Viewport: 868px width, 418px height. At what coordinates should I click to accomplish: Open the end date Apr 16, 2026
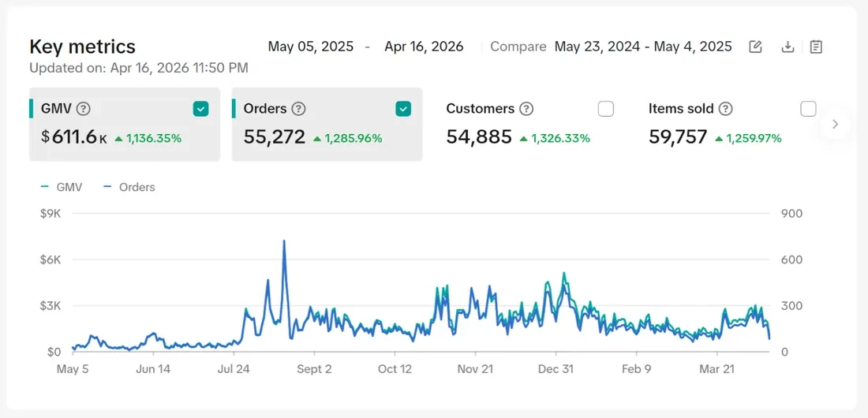click(424, 47)
